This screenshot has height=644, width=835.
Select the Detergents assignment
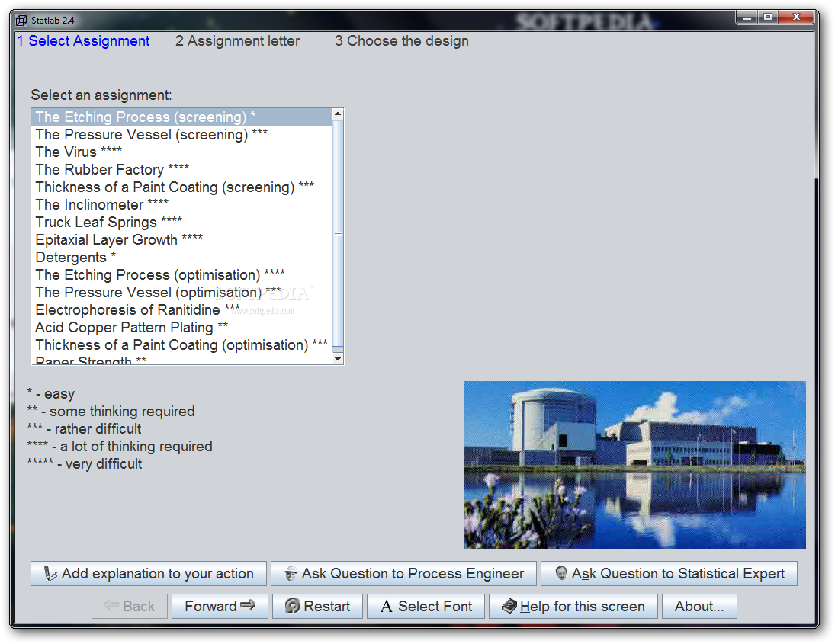click(181, 258)
